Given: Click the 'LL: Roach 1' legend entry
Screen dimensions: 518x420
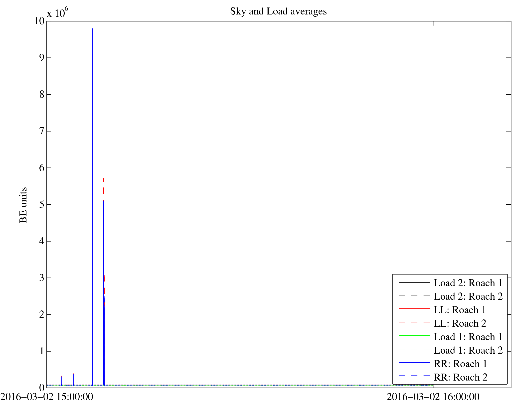Looking at the screenshot, I should (x=460, y=310).
